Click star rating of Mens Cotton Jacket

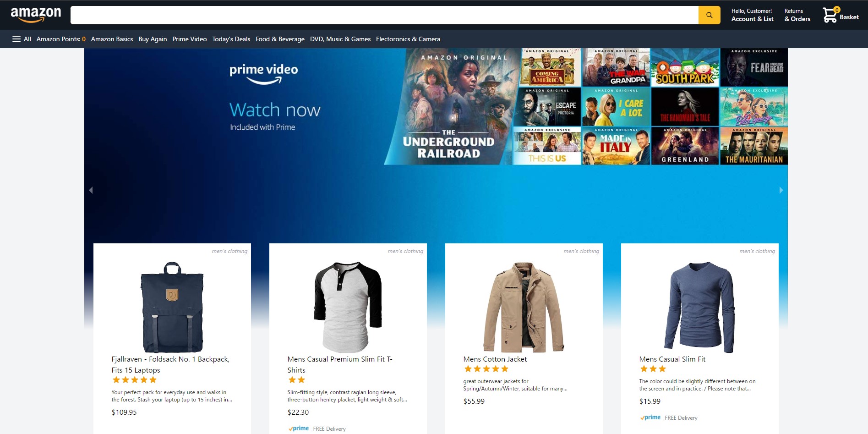tap(486, 369)
